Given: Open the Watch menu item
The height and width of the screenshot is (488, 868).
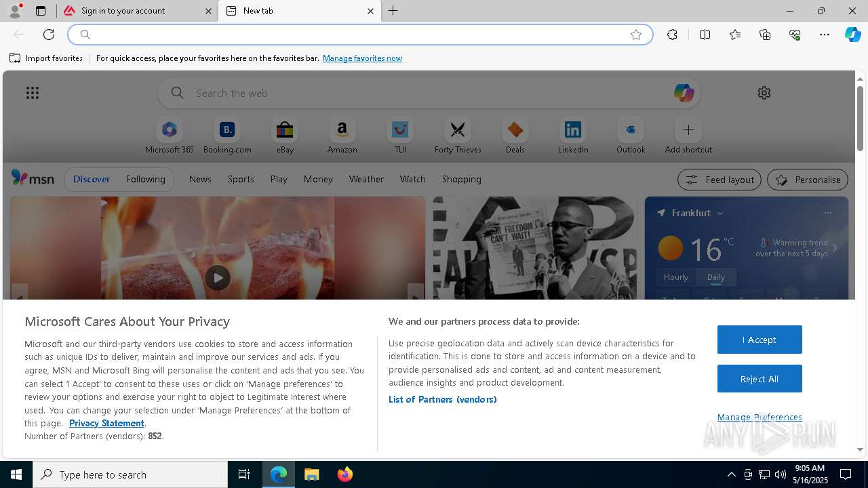Looking at the screenshot, I should [413, 179].
